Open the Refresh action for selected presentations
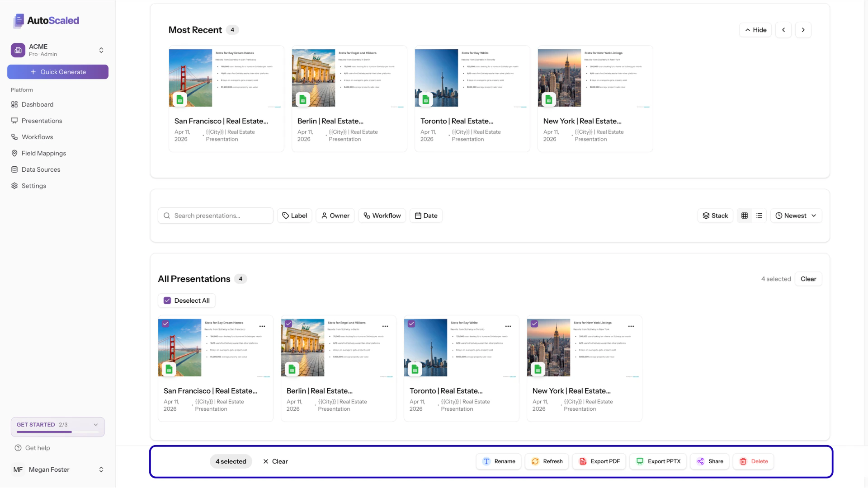The image size is (868, 488). coord(547,461)
